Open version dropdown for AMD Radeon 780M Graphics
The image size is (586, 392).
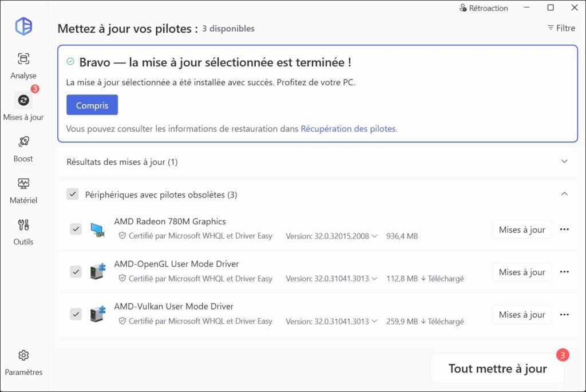[374, 236]
